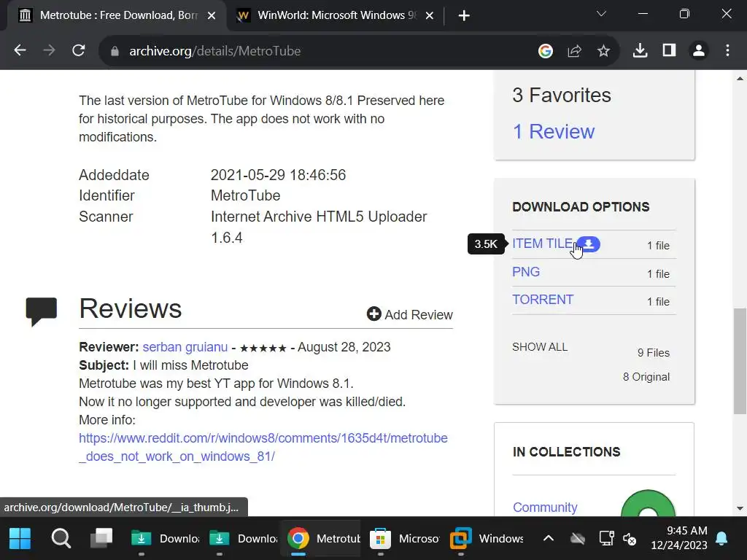The width and height of the screenshot is (747, 560).
Task: Open Chrome downloads tray icon
Action: [x=640, y=50]
